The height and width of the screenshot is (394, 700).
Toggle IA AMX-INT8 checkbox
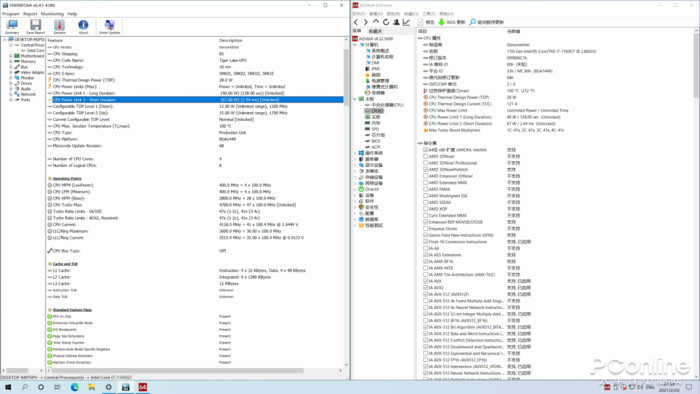(425, 268)
